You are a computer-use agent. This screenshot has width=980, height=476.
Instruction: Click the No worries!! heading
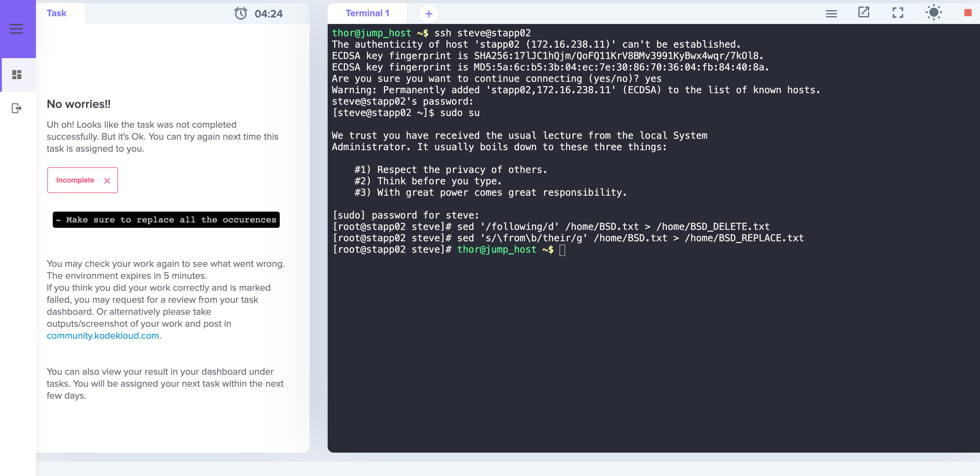pyautogui.click(x=78, y=104)
